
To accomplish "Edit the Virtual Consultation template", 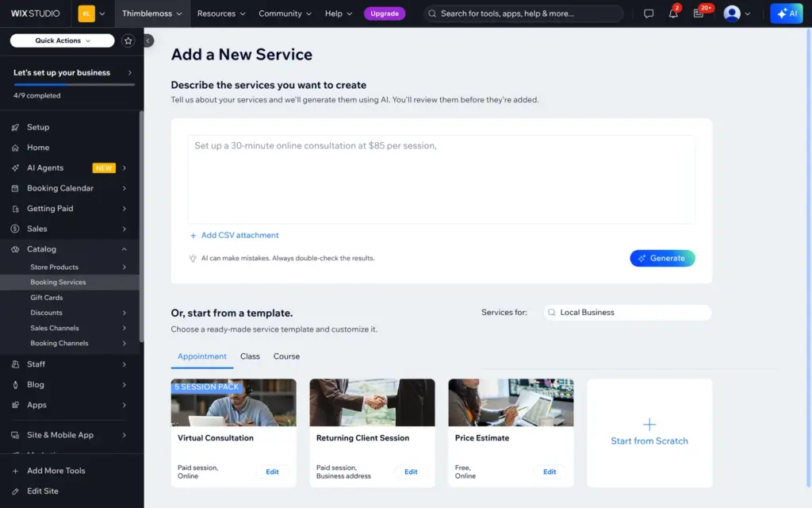I will [273, 471].
